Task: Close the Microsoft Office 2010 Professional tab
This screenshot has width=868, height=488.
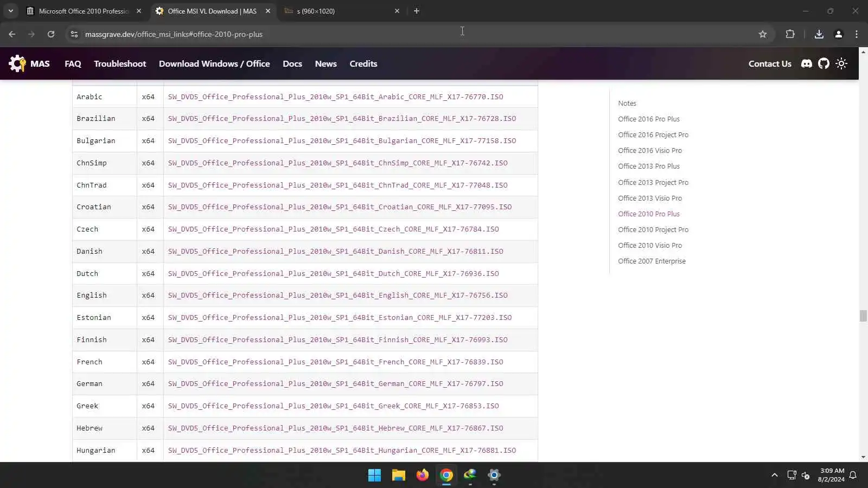Action: point(139,11)
